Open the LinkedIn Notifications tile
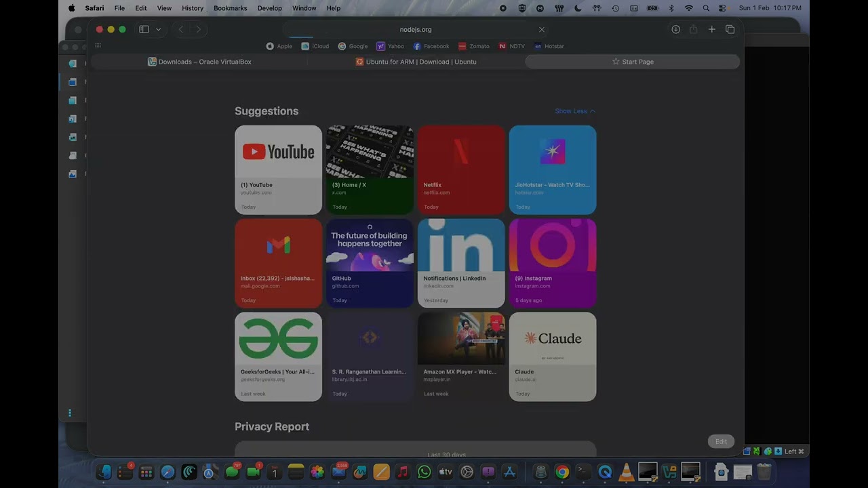The width and height of the screenshot is (868, 488). pyautogui.click(x=461, y=263)
